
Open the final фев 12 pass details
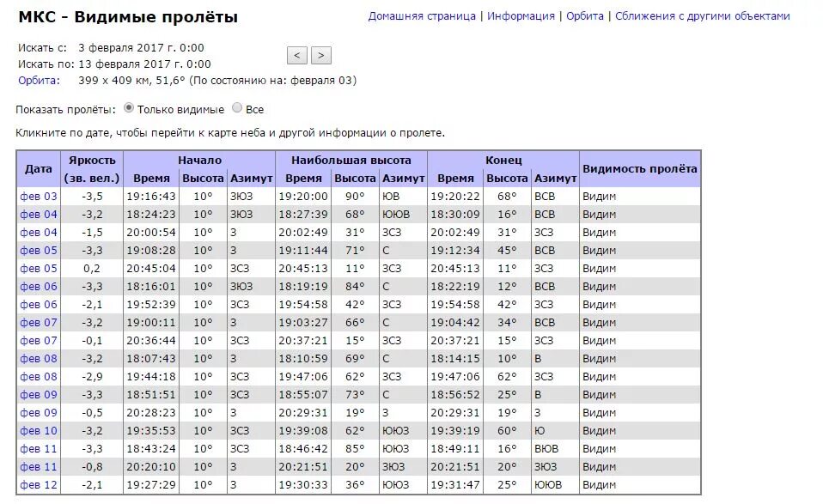(x=37, y=485)
